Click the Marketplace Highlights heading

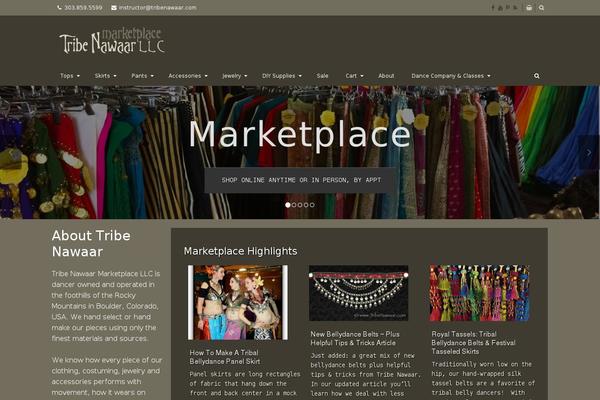240,251
